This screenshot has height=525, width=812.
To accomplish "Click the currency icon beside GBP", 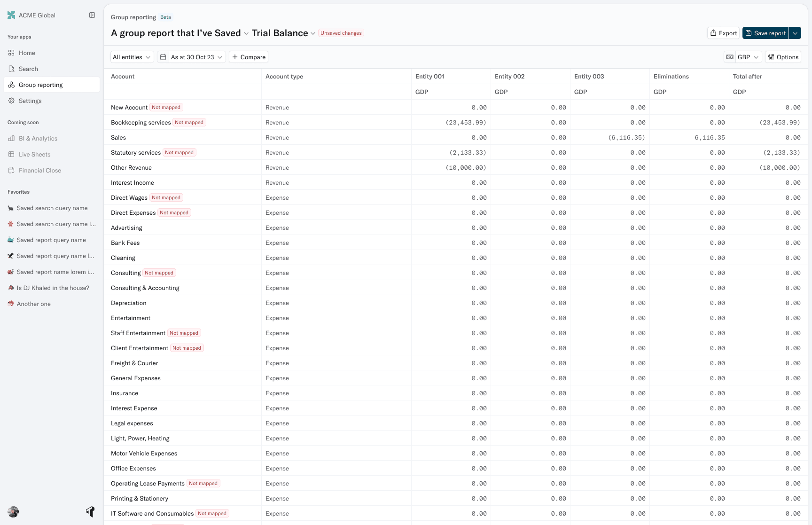I will coord(730,57).
